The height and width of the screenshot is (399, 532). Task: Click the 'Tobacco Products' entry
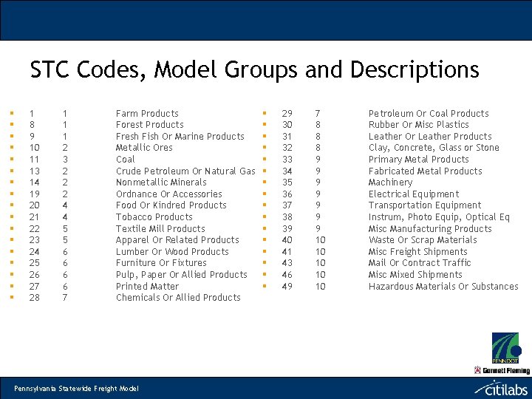pos(154,217)
